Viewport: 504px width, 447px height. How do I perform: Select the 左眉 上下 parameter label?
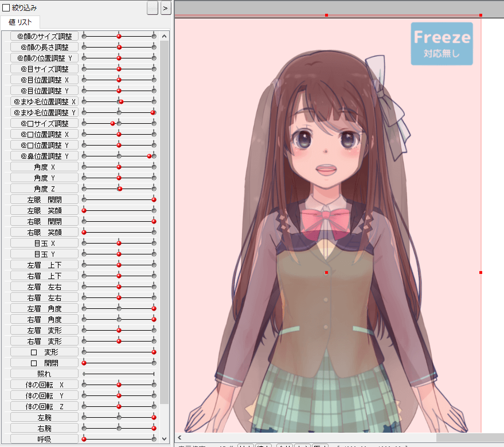(44, 265)
